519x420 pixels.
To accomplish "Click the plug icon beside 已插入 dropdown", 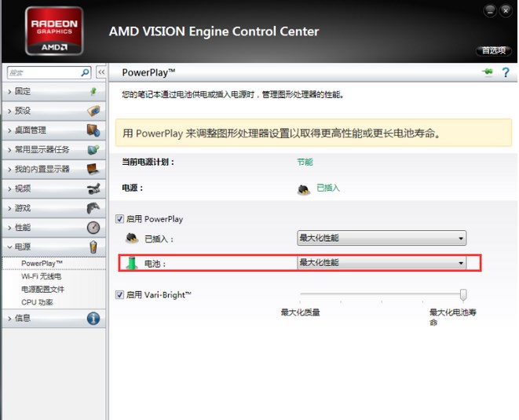I will pyautogui.click(x=132, y=238).
